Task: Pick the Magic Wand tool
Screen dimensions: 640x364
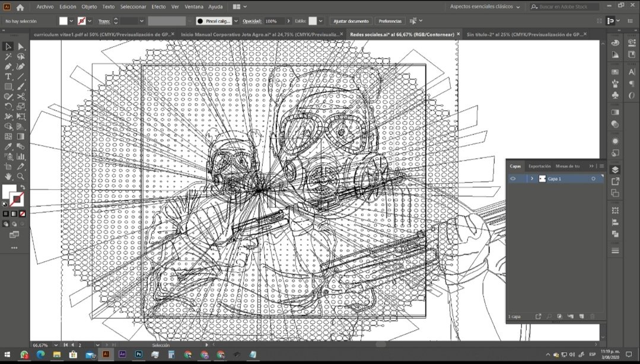Action: tap(8, 57)
